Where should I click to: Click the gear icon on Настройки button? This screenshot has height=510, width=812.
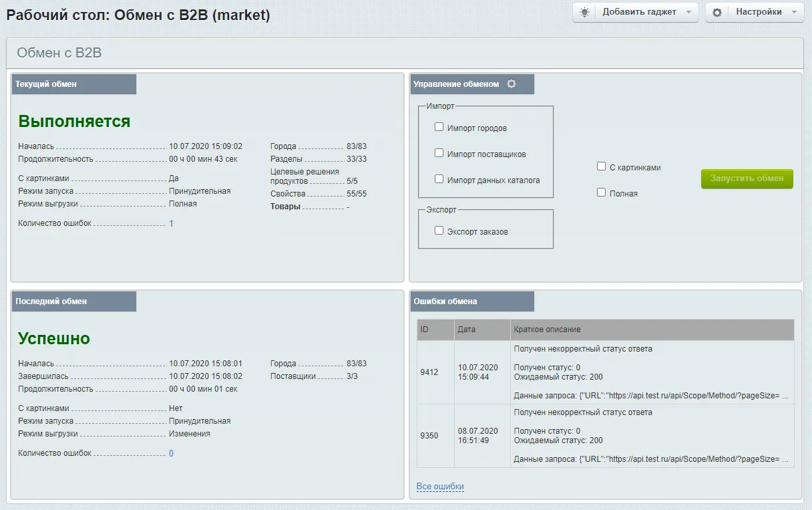[717, 12]
